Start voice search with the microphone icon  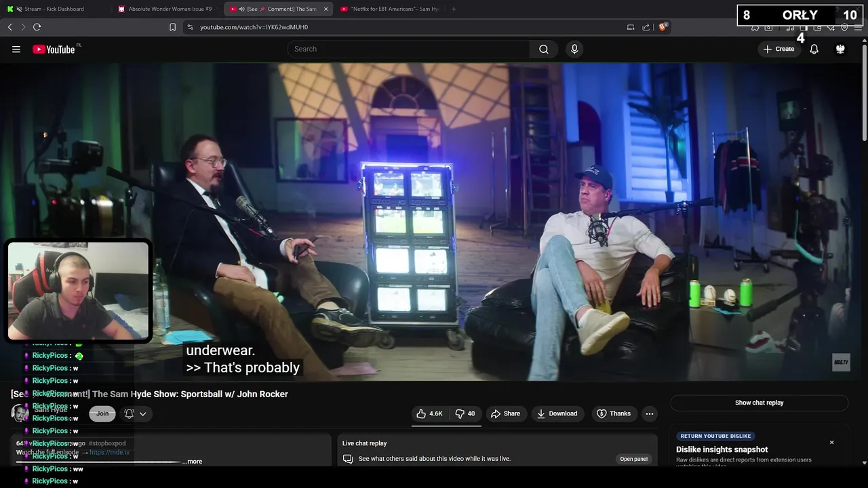tap(574, 49)
